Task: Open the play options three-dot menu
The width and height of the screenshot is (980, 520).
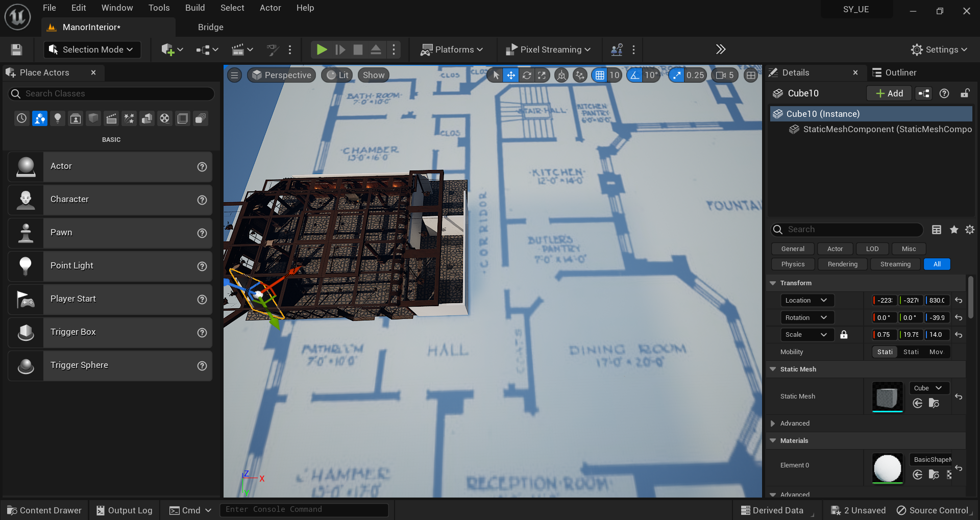Action: point(394,49)
